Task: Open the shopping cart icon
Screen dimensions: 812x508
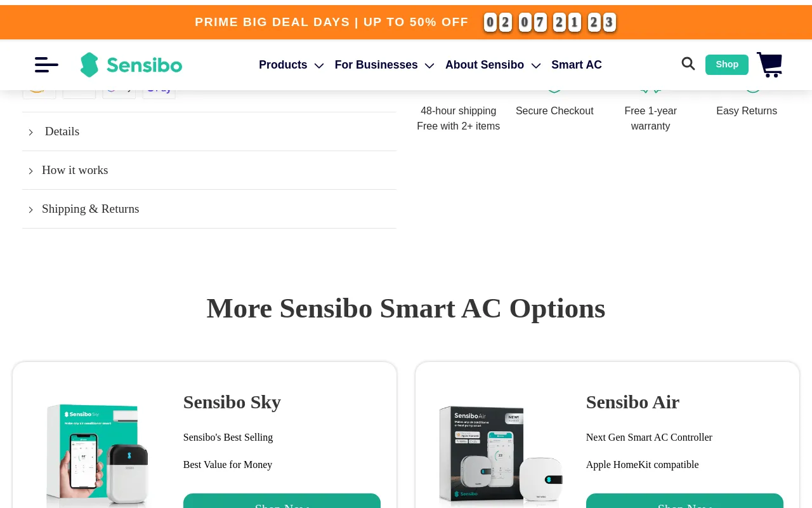Action: click(x=769, y=65)
